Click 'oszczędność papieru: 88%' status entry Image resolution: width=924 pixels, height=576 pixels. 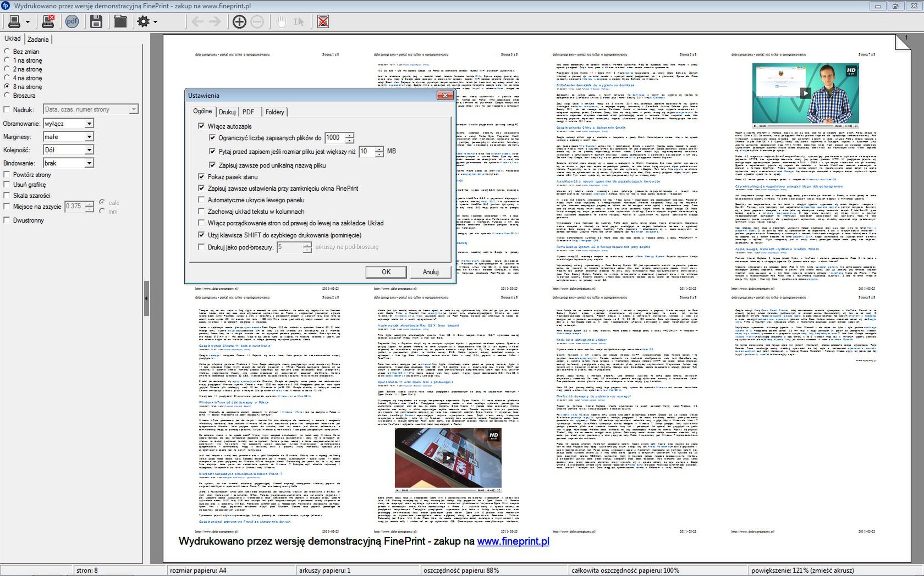click(x=461, y=571)
